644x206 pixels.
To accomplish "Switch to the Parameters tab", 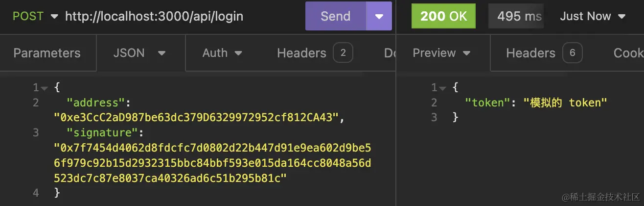I will (x=47, y=53).
